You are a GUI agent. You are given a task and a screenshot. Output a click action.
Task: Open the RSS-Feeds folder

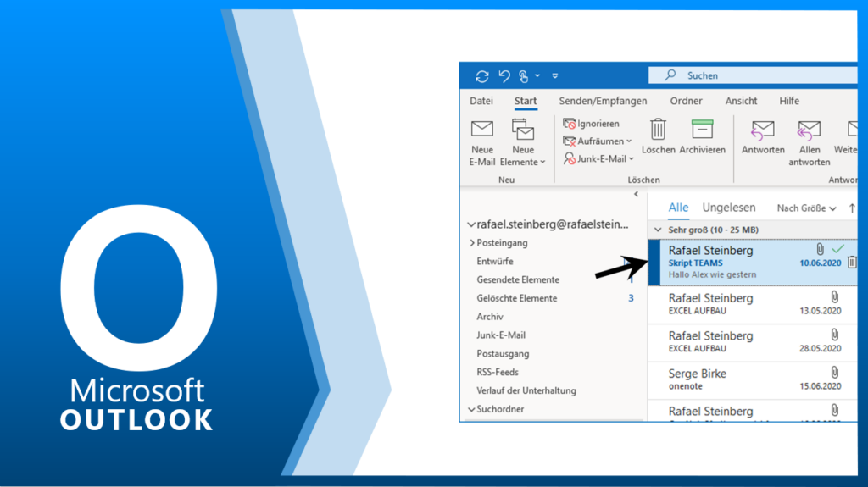click(498, 372)
